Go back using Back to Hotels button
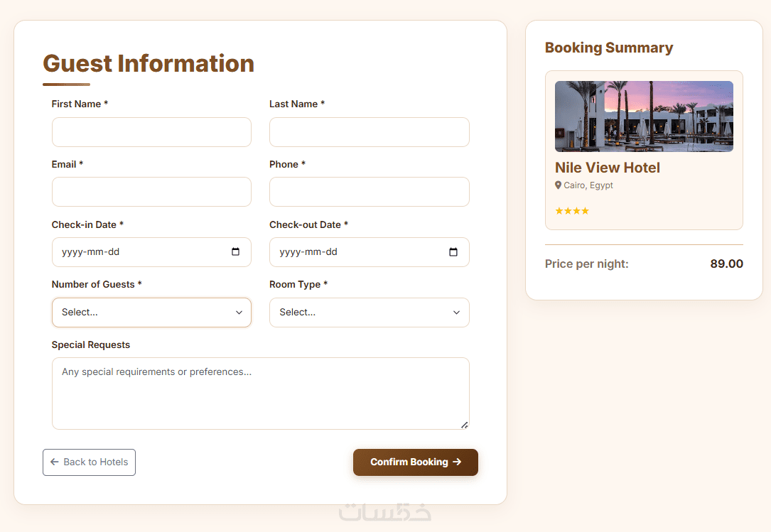The height and width of the screenshot is (532, 771). 89,462
